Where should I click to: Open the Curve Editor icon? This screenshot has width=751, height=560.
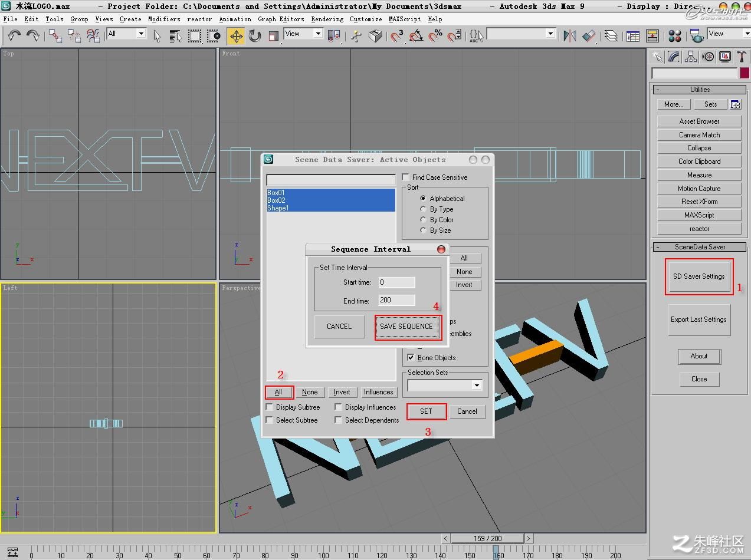click(633, 36)
